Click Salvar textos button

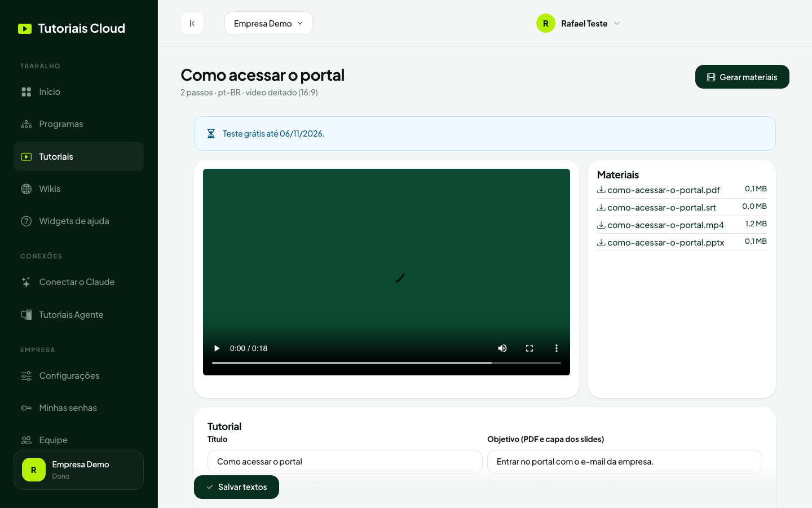pyautogui.click(x=236, y=487)
